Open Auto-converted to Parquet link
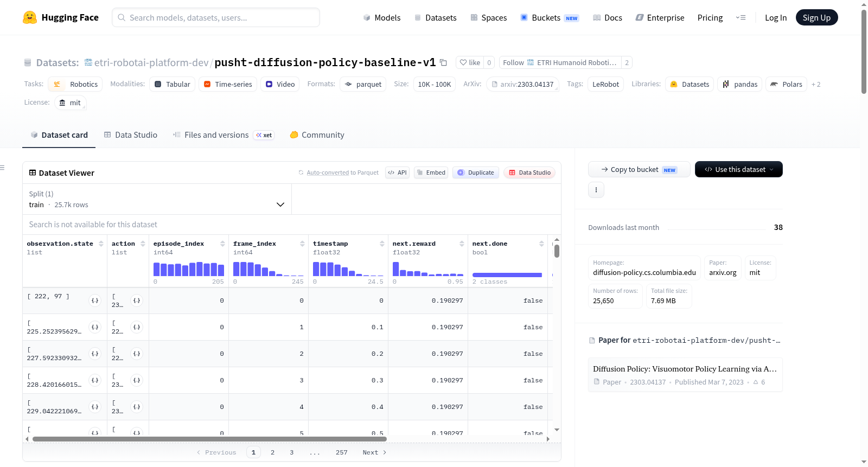The image size is (868, 467). (328, 172)
